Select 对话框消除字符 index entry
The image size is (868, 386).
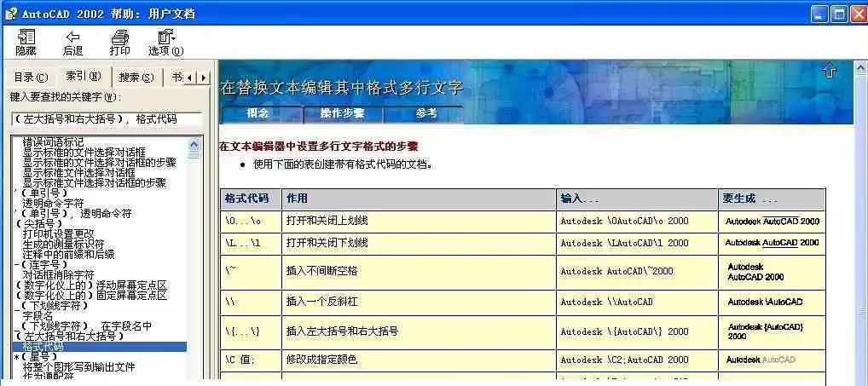pyautogui.click(x=58, y=274)
